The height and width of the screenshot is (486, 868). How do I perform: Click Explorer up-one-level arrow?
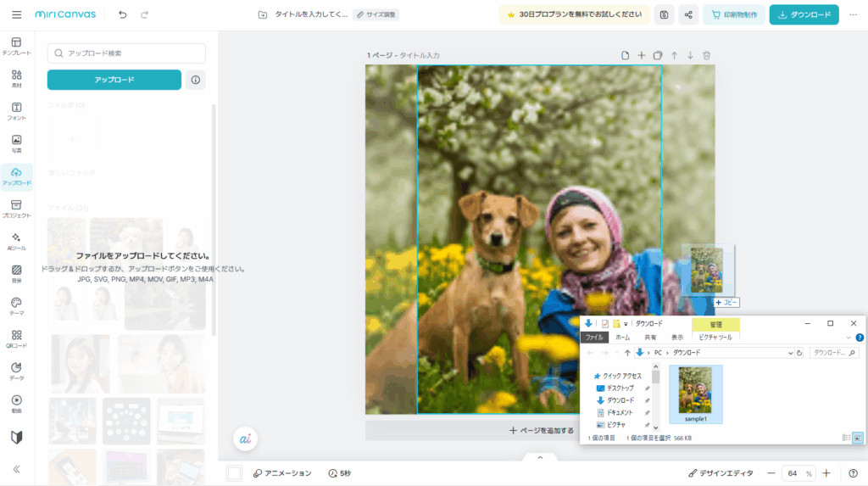[x=626, y=353]
